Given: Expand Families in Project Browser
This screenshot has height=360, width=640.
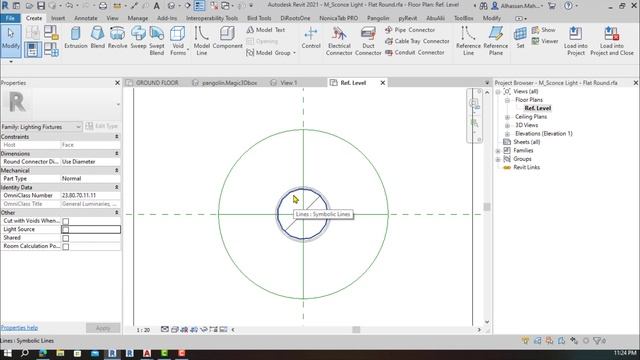Looking at the screenshot, I should pyautogui.click(x=498, y=151).
